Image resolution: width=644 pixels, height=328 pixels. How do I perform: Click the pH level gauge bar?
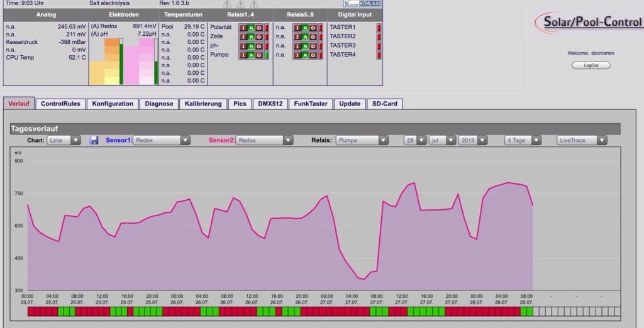(156, 62)
